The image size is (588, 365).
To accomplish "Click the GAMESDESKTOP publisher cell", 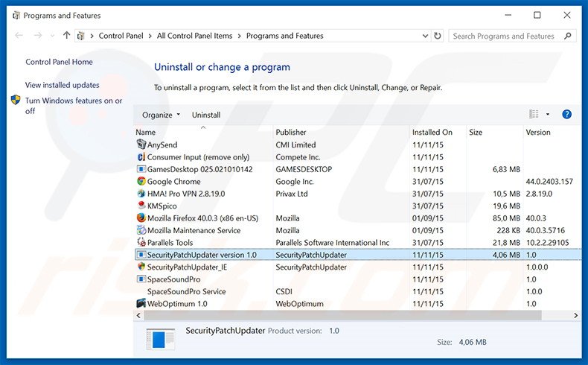I will (304, 169).
